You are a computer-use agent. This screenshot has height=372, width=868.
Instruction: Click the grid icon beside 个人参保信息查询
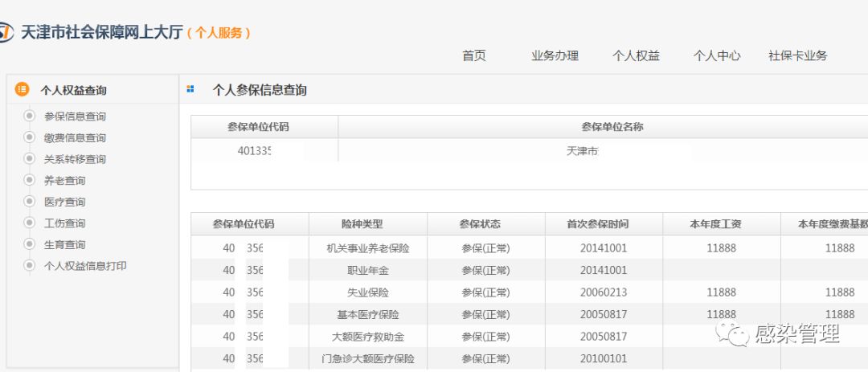(190, 89)
